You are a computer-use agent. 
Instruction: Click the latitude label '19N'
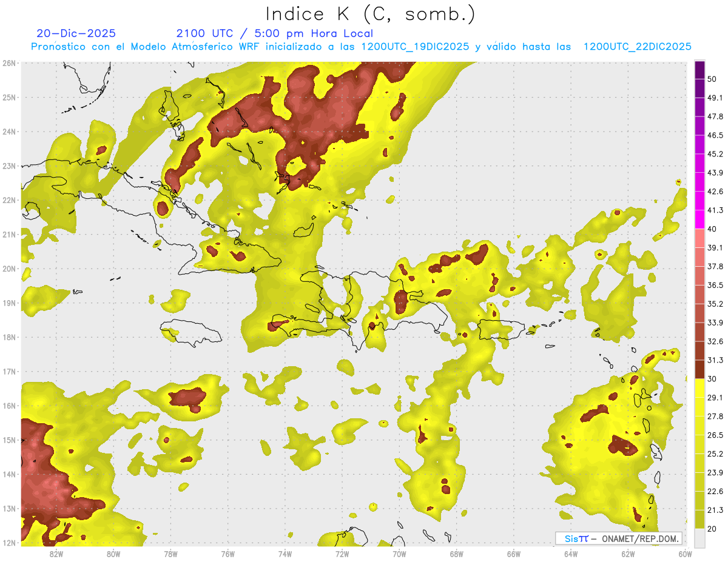[x=9, y=303]
